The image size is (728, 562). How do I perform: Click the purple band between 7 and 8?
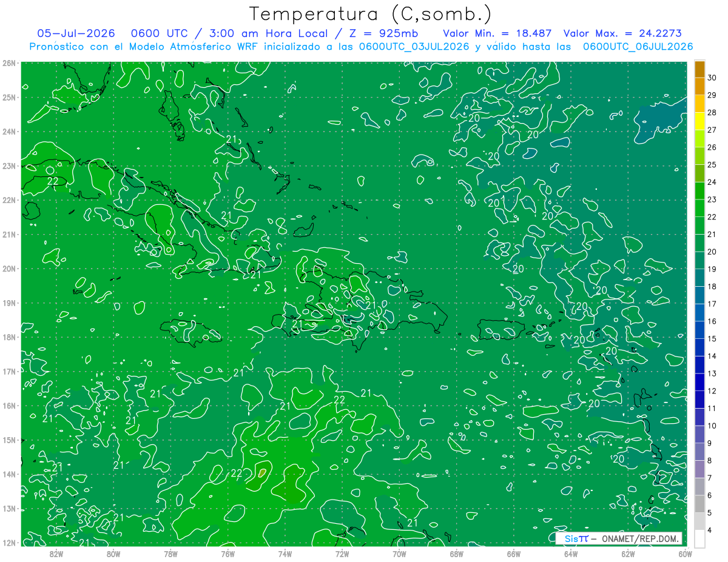tap(699, 469)
